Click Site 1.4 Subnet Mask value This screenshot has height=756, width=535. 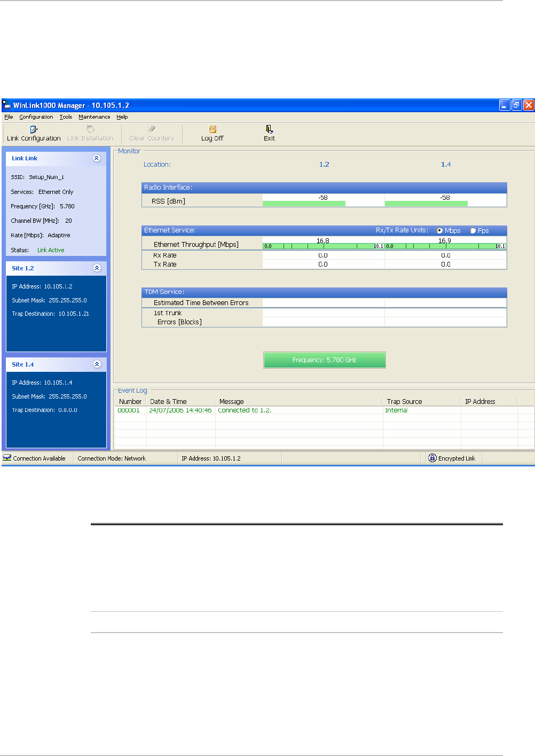point(68,396)
